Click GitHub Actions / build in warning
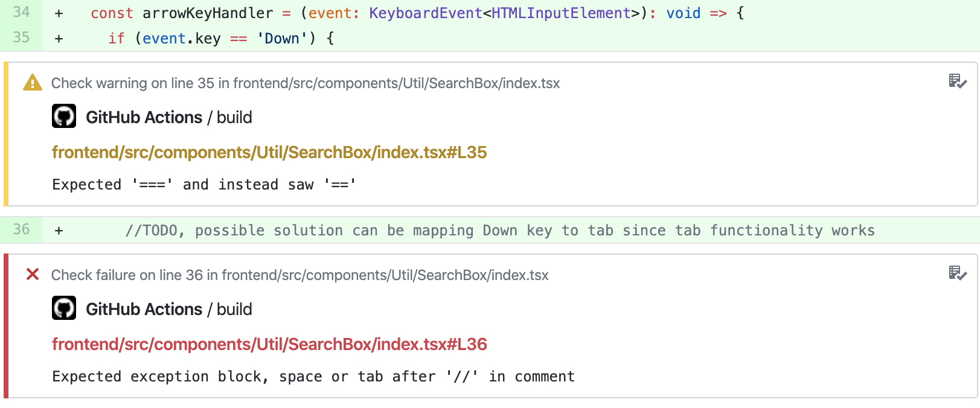 coord(169,117)
